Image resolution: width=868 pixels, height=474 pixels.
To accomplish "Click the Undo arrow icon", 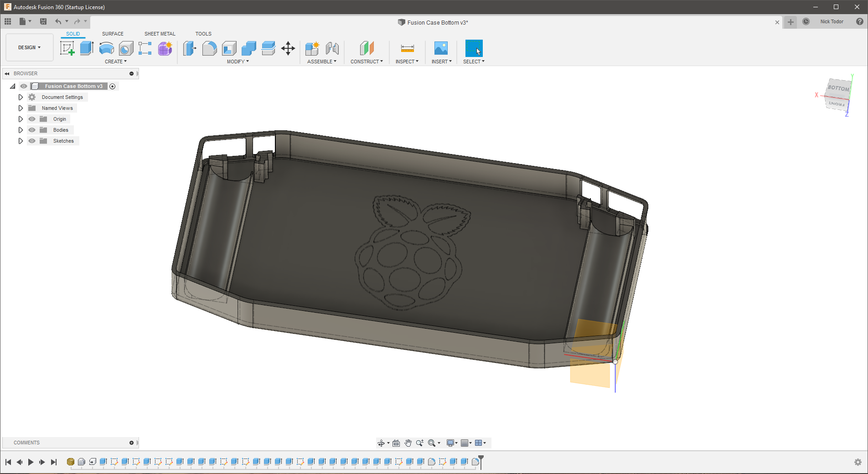I will [58, 21].
